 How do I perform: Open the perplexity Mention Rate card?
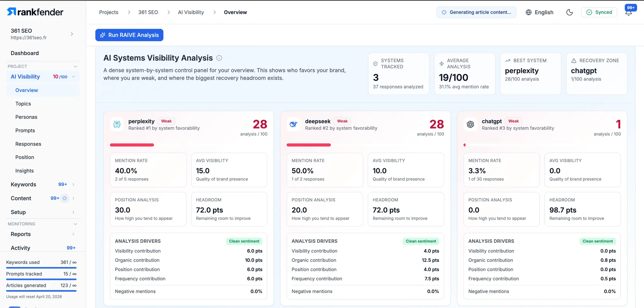pyautogui.click(x=148, y=170)
